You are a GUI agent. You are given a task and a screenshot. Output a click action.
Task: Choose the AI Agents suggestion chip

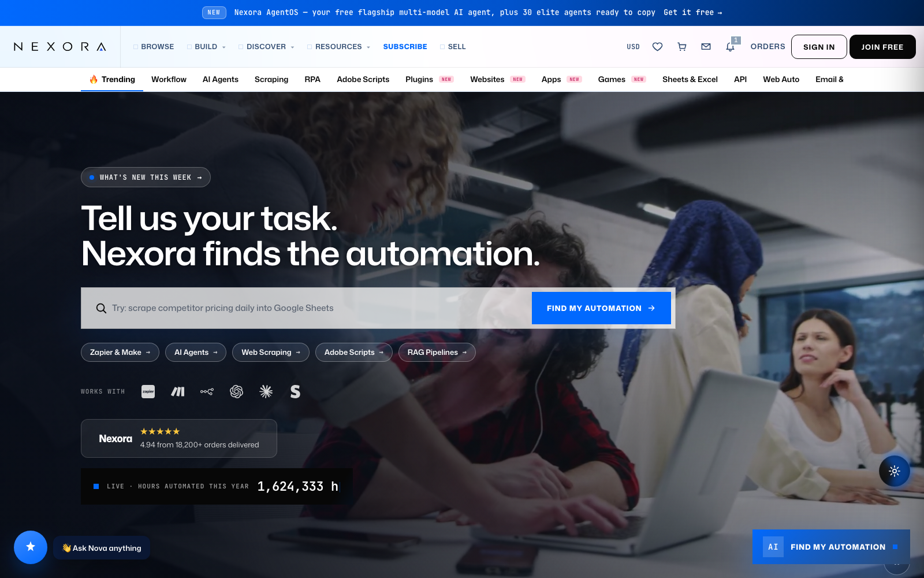[x=196, y=353]
